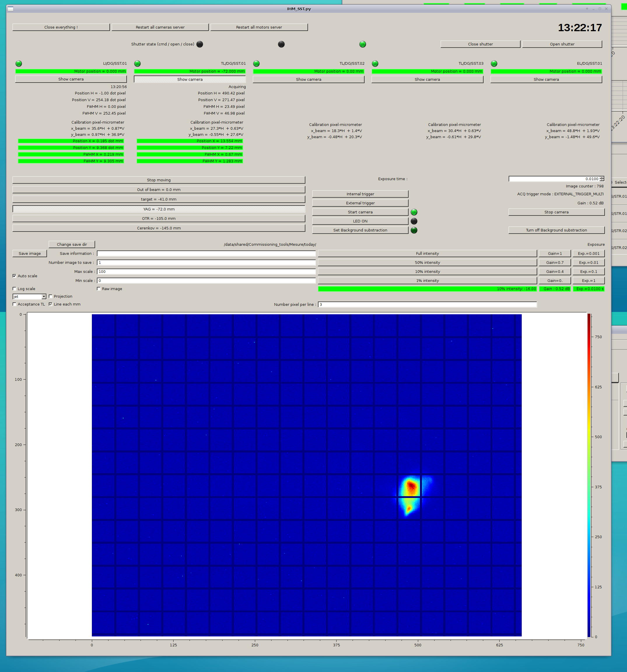627x672 pixels.
Task: Open the jet colormap dropdown
Action: pos(44,297)
